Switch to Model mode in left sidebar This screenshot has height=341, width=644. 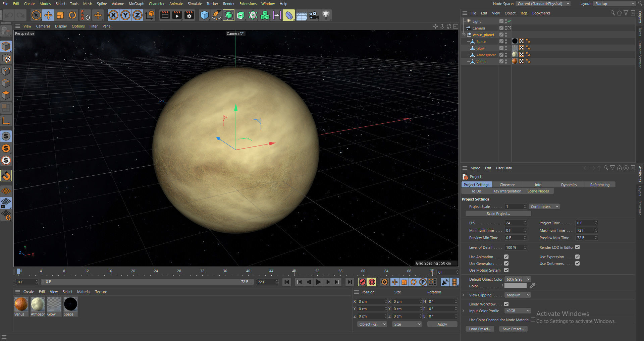[6, 46]
